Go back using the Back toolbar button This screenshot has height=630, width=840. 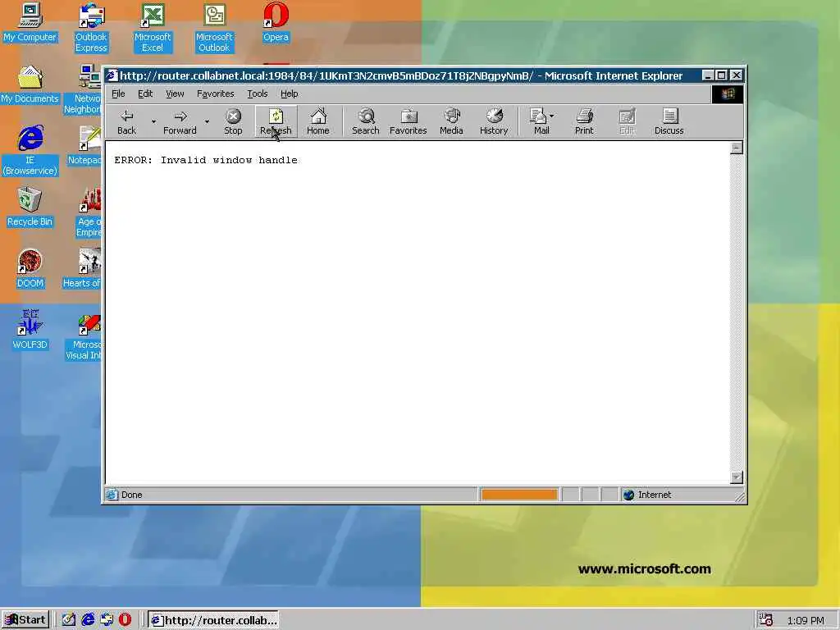point(127,122)
